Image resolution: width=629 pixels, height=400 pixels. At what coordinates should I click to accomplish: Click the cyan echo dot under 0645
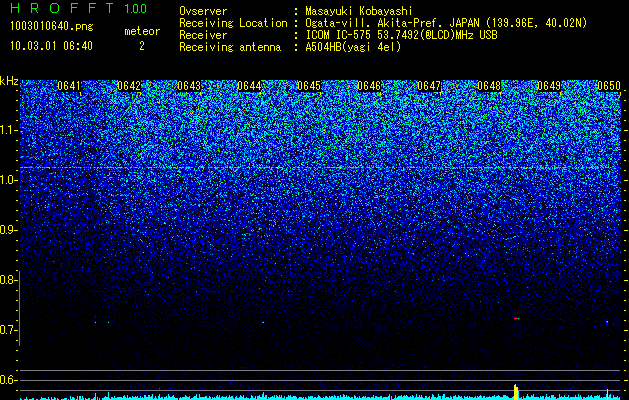[x=263, y=322]
